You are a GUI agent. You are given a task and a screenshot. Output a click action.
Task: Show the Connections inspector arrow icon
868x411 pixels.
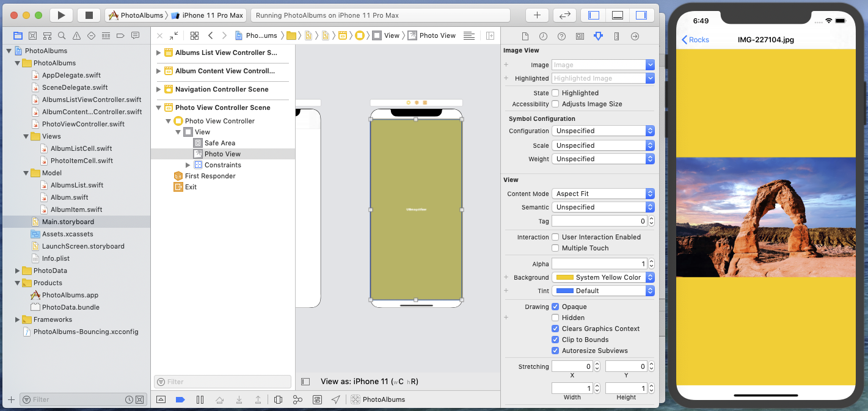point(635,36)
